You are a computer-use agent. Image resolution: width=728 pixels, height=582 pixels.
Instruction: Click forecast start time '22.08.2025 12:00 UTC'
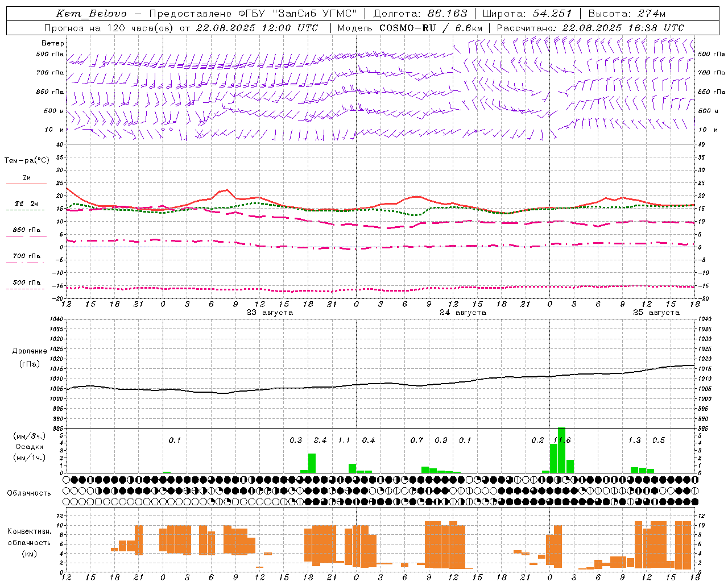click(257, 28)
